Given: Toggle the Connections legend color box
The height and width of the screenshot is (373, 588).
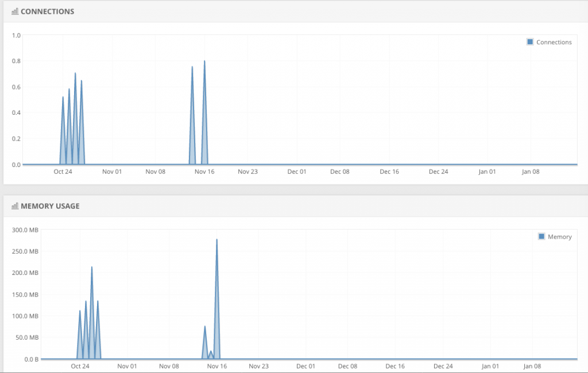Looking at the screenshot, I should pyautogui.click(x=530, y=42).
